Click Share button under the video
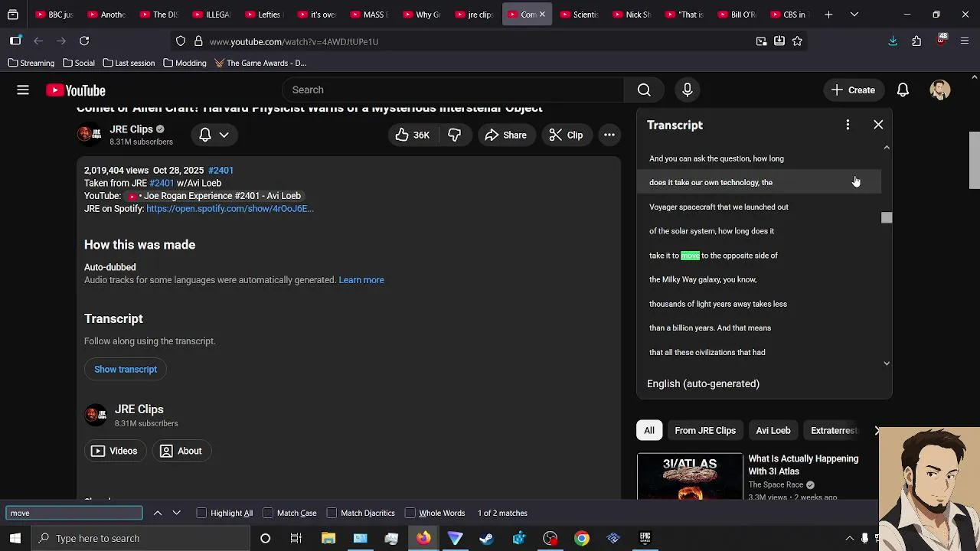Screen dimensions: 980x551 pyautogui.click(x=506, y=135)
